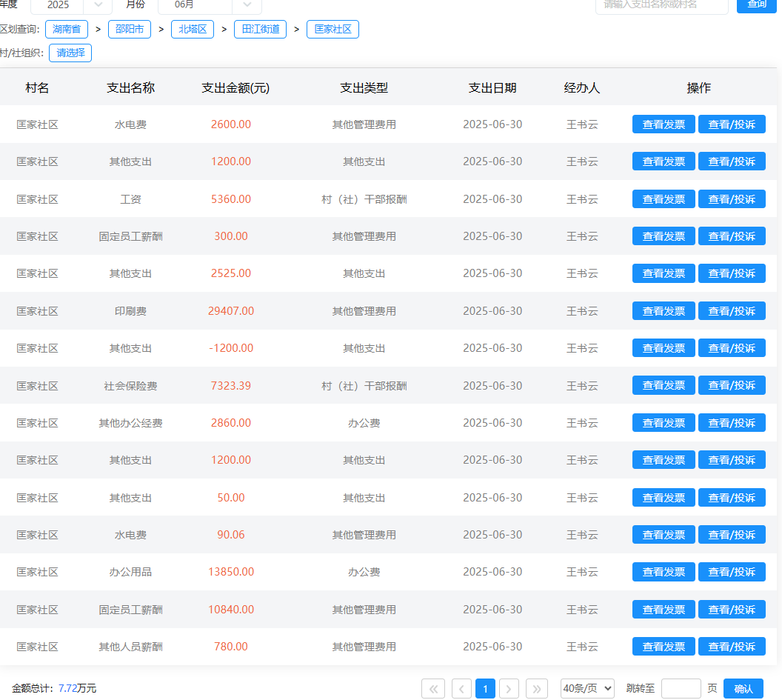Open 查看/投诉 for 其他办公经费 row
The image size is (782, 700).
[x=732, y=423]
